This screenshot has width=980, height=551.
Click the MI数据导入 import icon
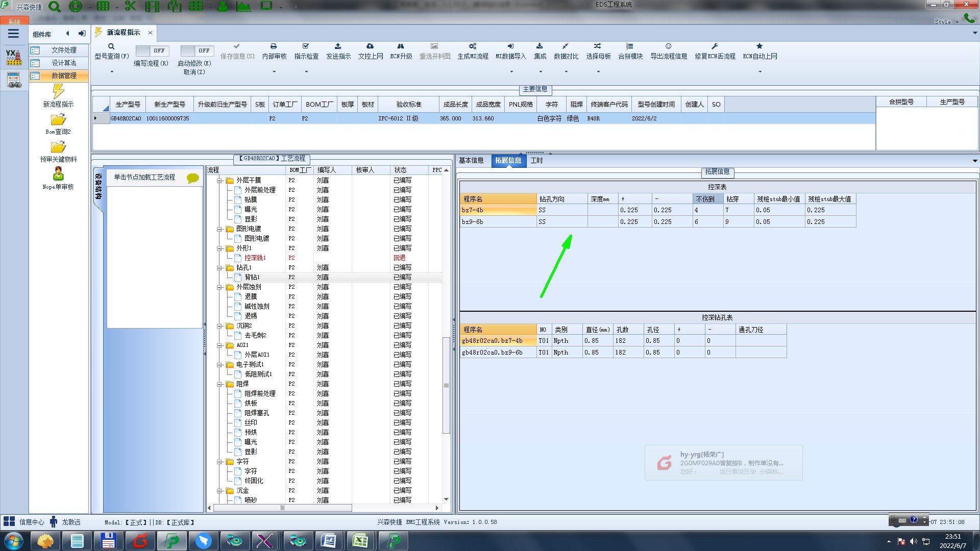pos(510,46)
